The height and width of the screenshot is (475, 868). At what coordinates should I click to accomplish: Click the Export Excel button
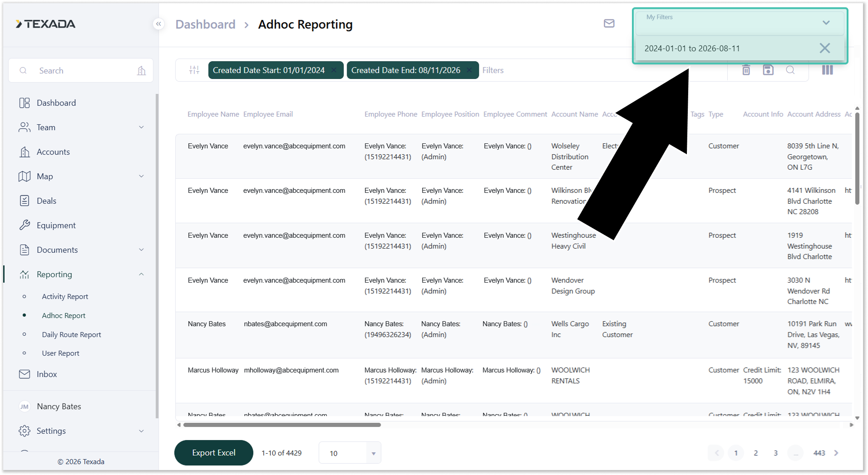214,453
